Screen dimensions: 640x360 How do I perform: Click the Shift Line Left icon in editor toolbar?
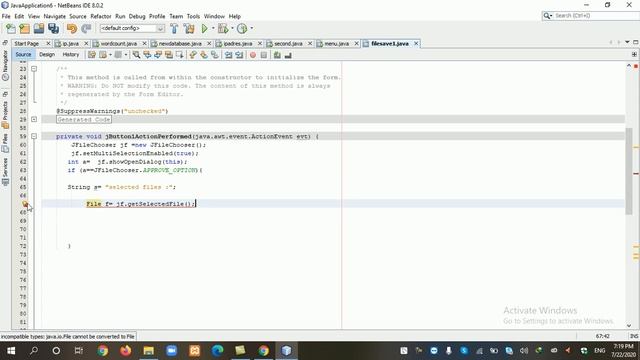[x=229, y=55]
